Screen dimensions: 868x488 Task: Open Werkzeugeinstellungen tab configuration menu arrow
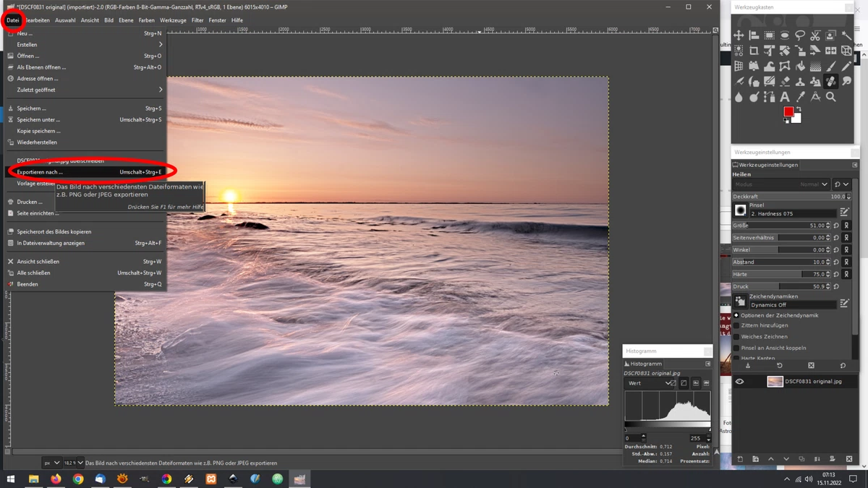854,165
